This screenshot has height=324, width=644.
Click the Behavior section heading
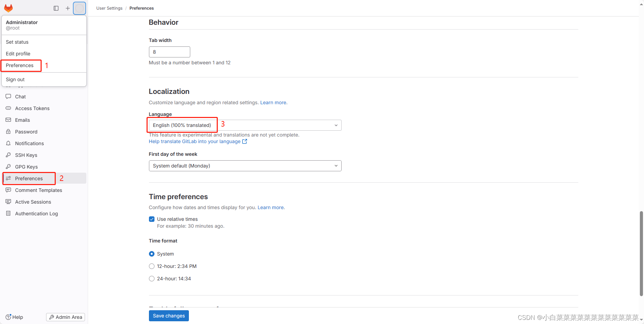(x=163, y=22)
